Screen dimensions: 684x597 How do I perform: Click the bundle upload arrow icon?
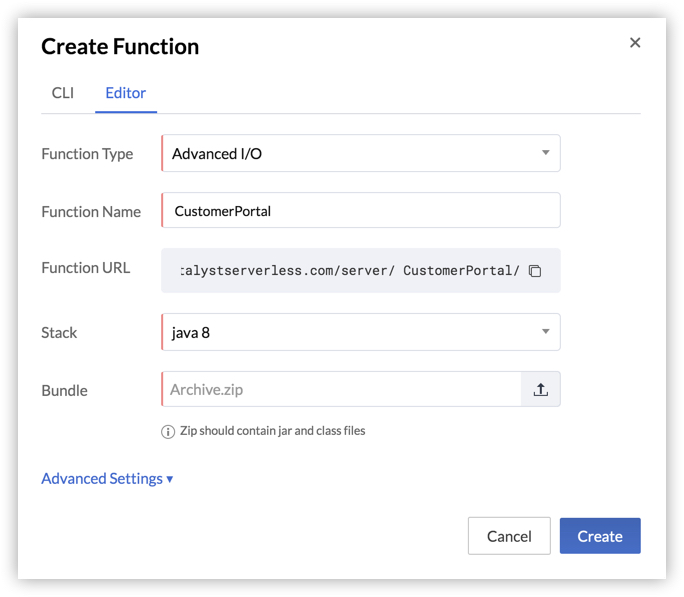click(540, 389)
